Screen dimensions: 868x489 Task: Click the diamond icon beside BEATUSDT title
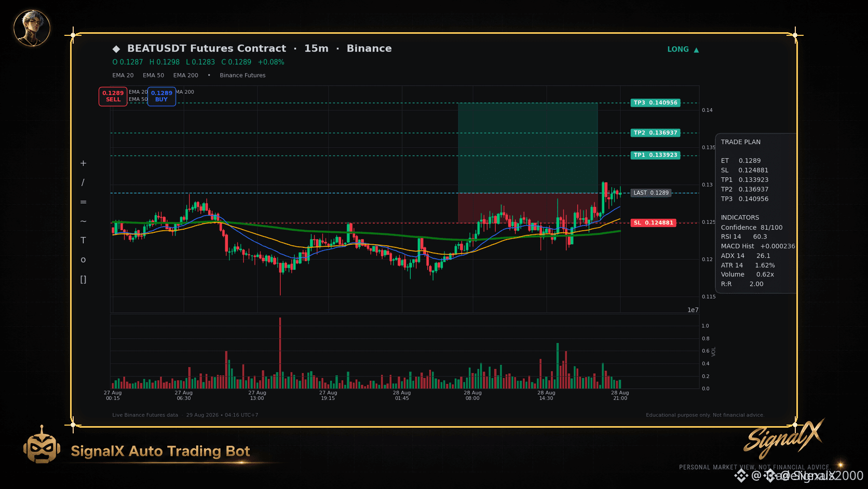point(116,49)
